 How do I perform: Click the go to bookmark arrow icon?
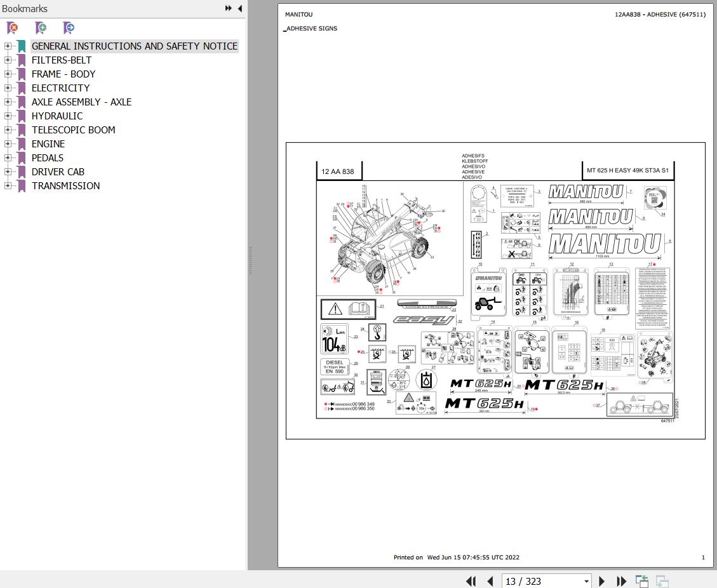click(69, 28)
